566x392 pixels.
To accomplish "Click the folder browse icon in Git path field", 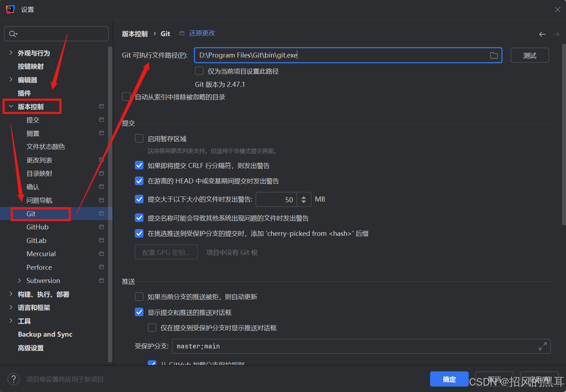I will click(494, 55).
